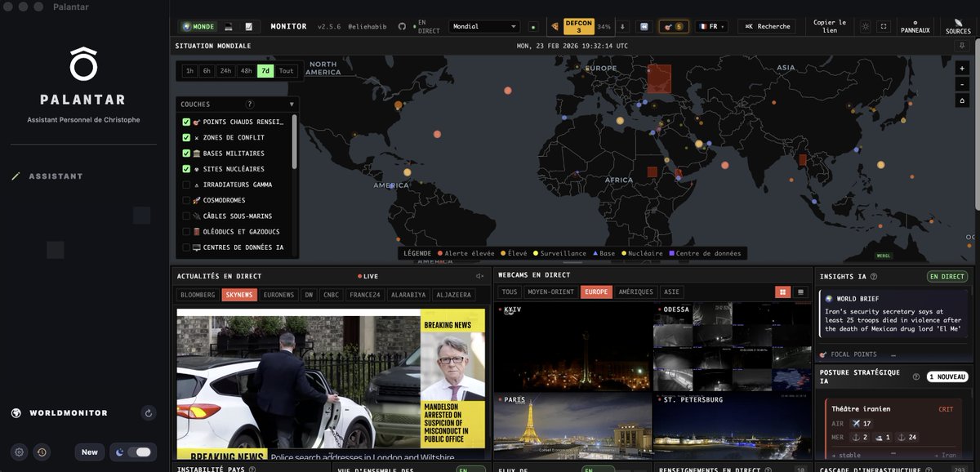Click the chart variant icon in header
The image size is (980, 472).
[x=248, y=26]
